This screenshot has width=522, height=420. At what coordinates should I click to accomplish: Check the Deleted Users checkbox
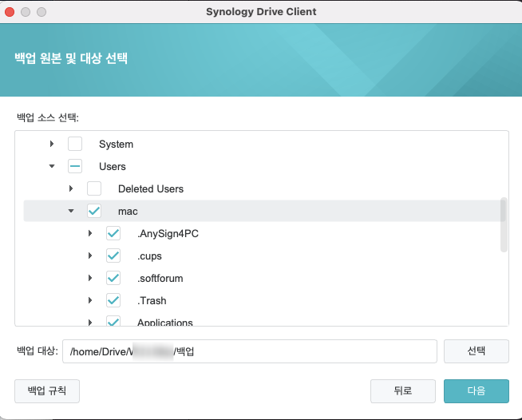pos(94,188)
